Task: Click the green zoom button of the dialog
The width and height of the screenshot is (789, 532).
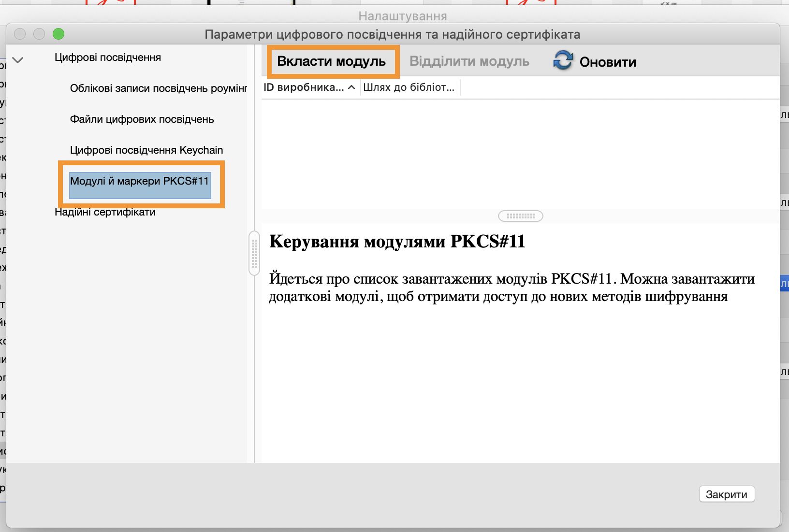Action: click(58, 34)
